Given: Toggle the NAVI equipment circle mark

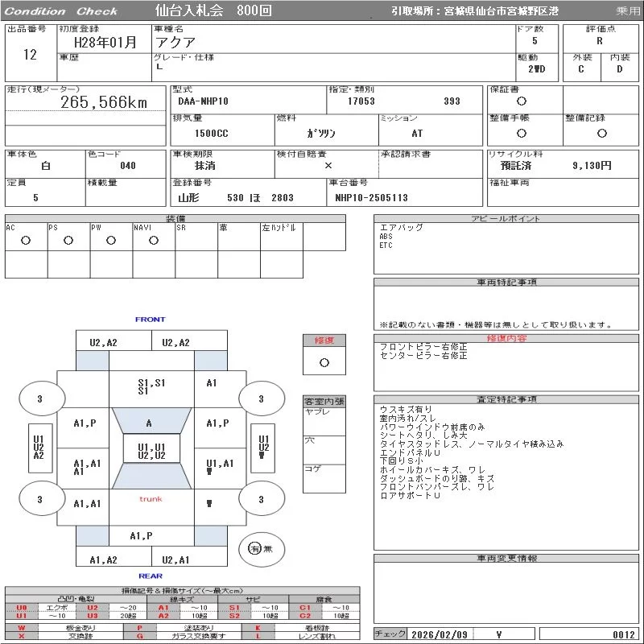Looking at the screenshot, I should click(153, 240).
